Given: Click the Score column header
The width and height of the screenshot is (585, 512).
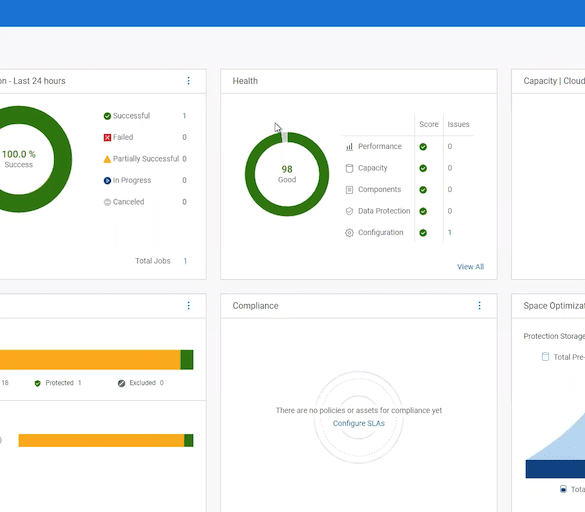Looking at the screenshot, I should click(x=429, y=124).
